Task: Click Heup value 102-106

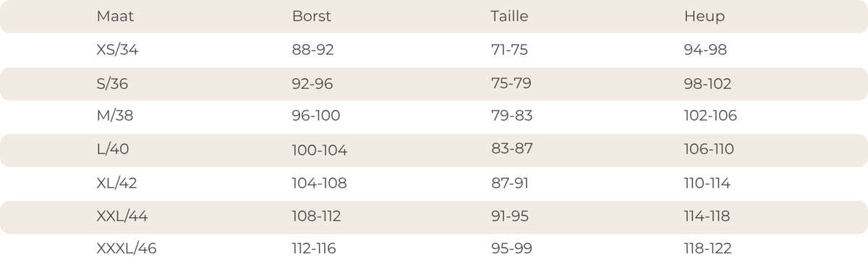Action: (710, 115)
